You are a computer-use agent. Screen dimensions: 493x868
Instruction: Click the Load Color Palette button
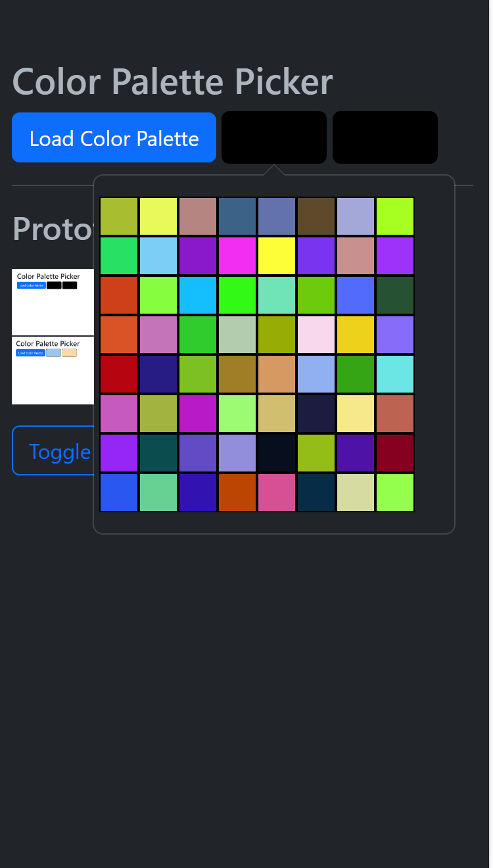tap(114, 137)
